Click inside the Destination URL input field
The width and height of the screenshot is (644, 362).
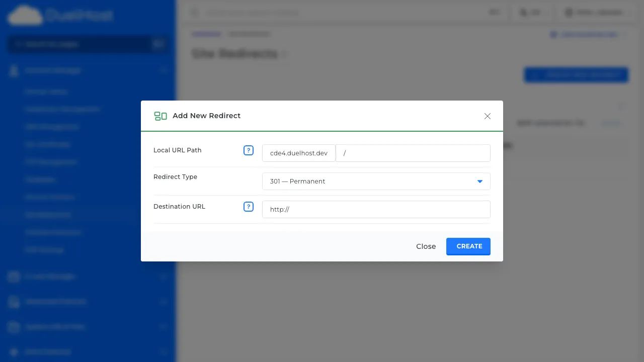click(376, 209)
